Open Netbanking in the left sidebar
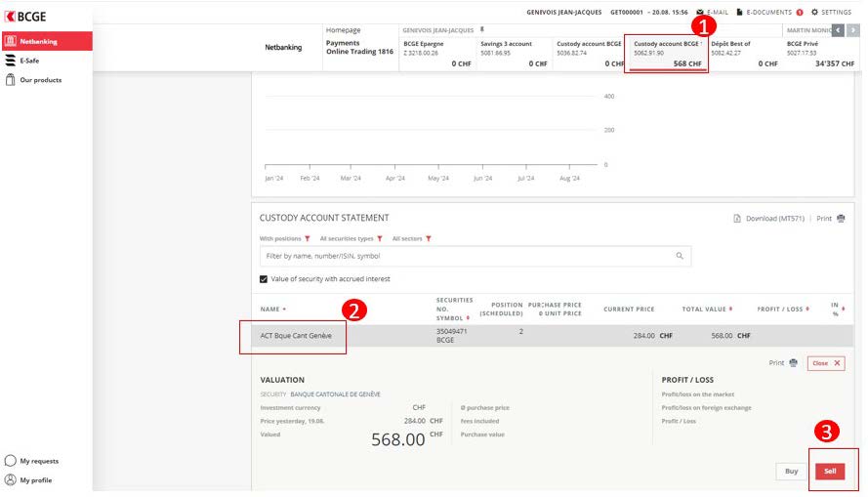The width and height of the screenshot is (868, 497). click(47, 42)
